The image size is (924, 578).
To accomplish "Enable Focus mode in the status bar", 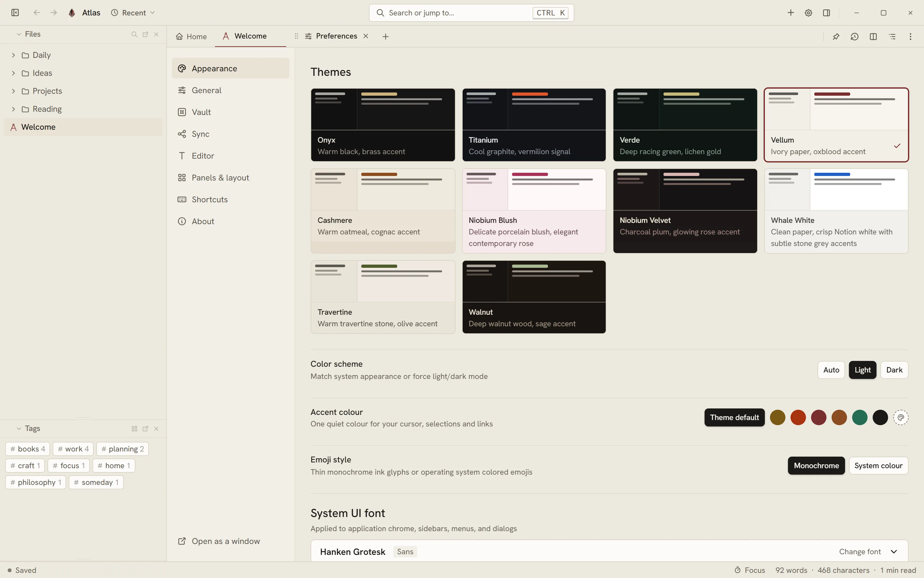I will (750, 570).
